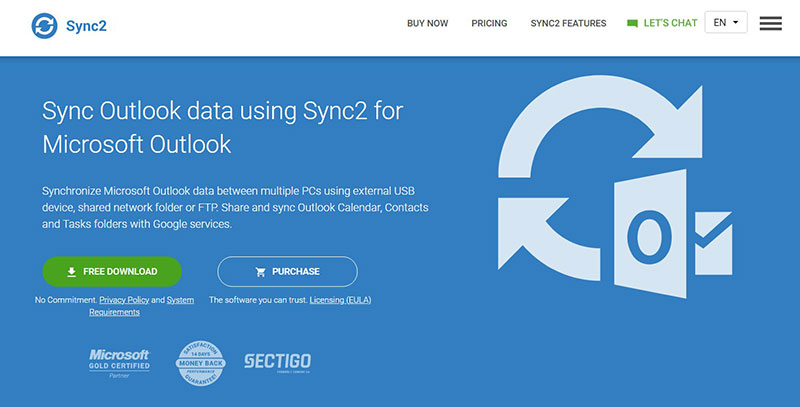Image resolution: width=800 pixels, height=407 pixels.
Task: Open the SYNC2 FEATURES menu item
Action: pos(568,23)
